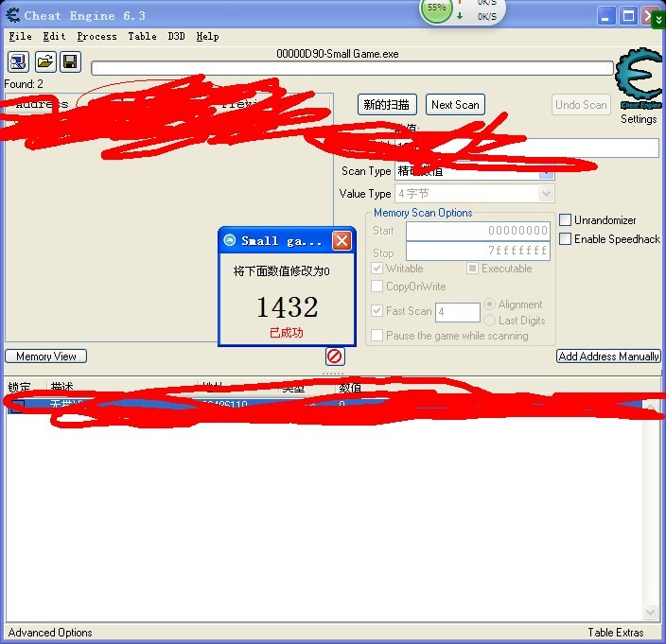Select the Alignment radio button
Viewport: 666px width, 644px height.
click(489, 304)
